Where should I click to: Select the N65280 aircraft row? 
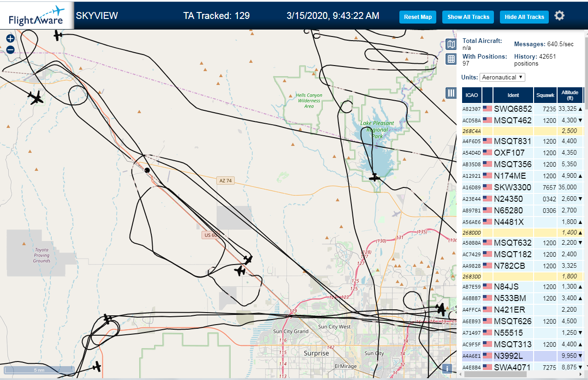tap(523, 211)
